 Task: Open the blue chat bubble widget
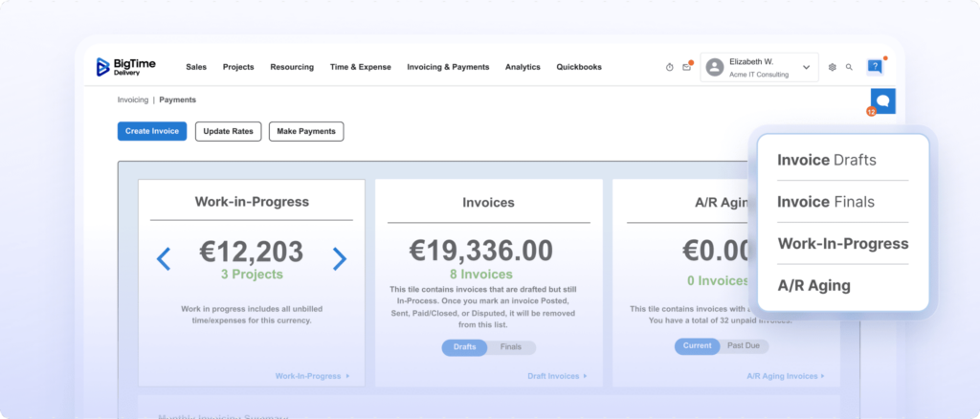click(x=882, y=101)
